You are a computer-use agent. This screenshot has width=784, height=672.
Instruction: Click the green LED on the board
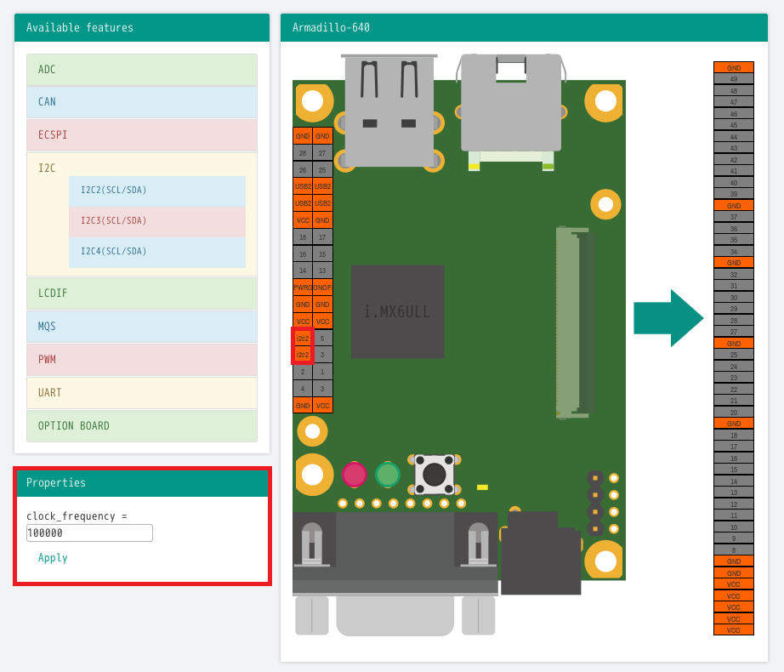click(388, 475)
